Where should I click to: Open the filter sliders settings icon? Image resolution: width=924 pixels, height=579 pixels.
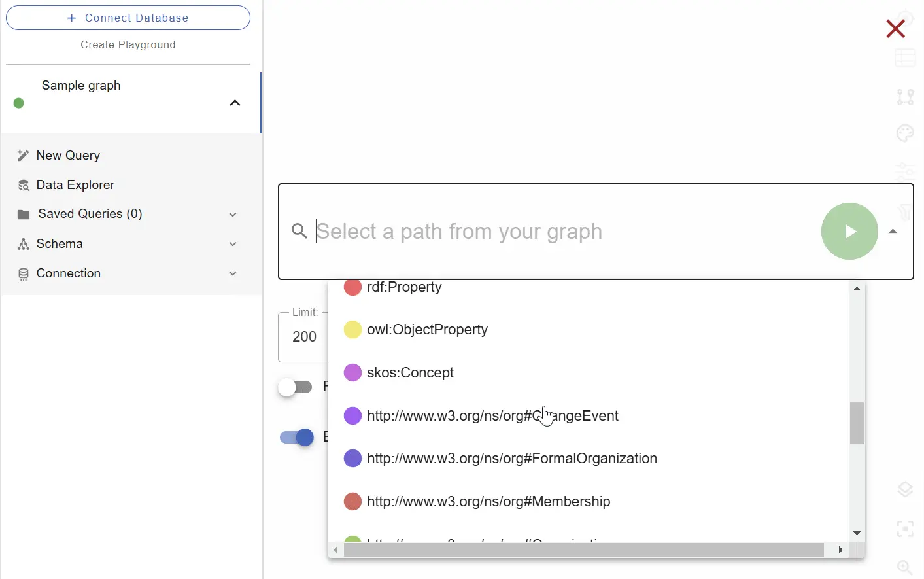(905, 172)
